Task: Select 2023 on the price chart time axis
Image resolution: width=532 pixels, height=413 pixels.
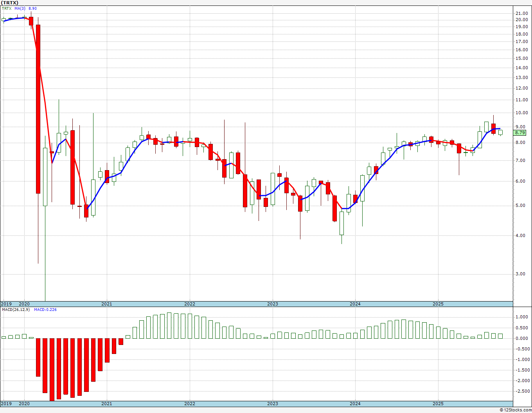Action: click(273, 304)
